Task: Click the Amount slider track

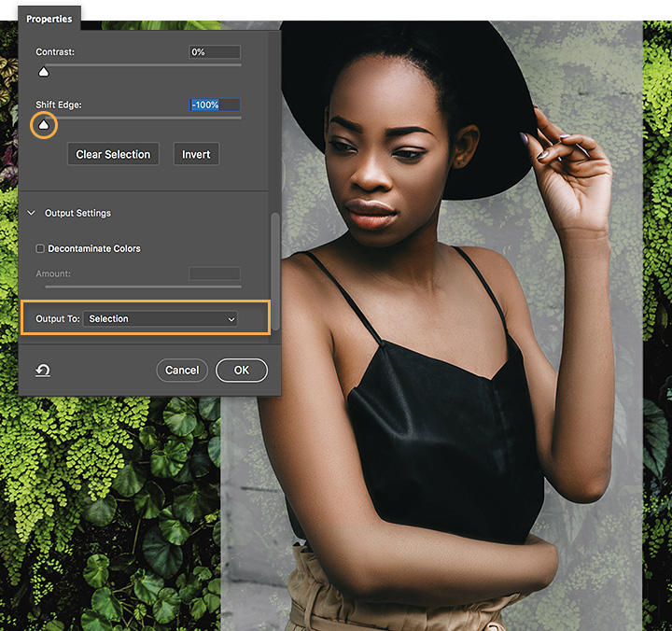Action: tap(138, 287)
